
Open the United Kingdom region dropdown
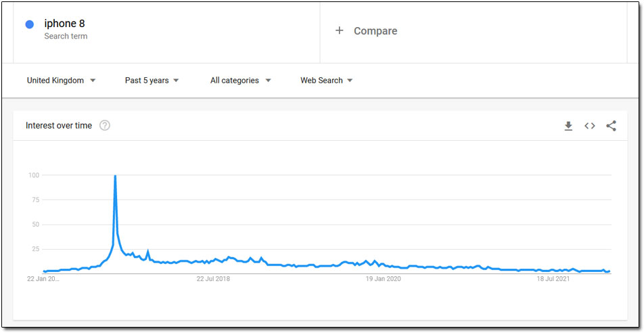click(61, 81)
